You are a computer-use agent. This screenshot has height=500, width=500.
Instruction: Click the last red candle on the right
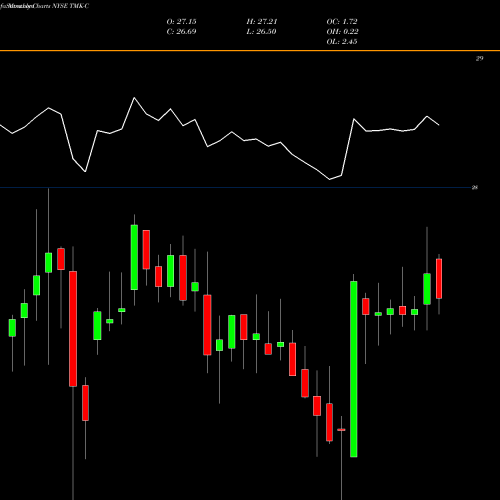pos(439,279)
